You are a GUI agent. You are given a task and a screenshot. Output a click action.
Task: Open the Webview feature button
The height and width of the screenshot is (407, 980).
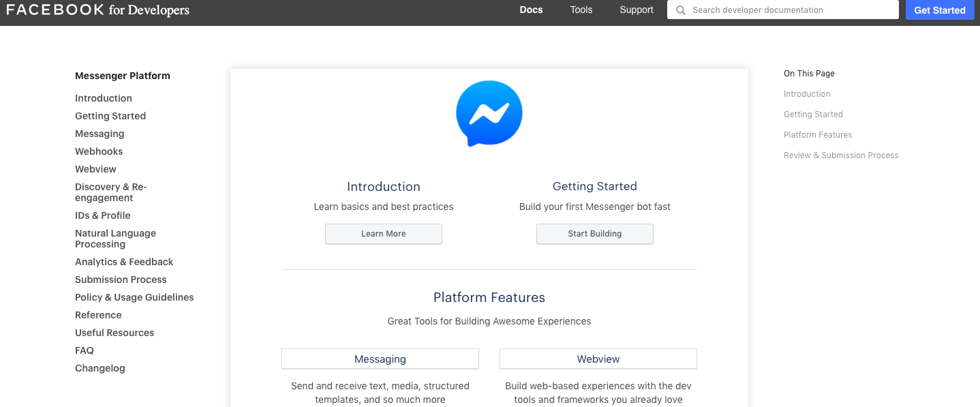pos(598,359)
